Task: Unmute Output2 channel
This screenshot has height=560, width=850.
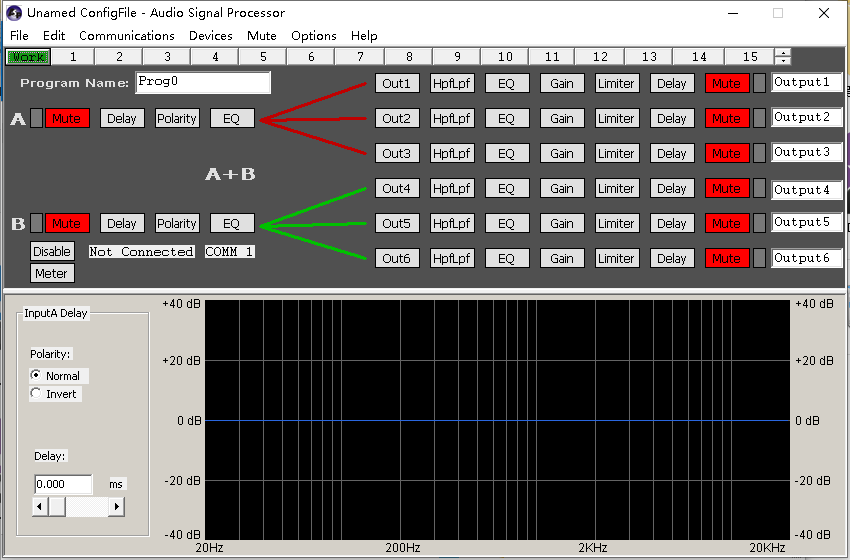Action: (726, 118)
